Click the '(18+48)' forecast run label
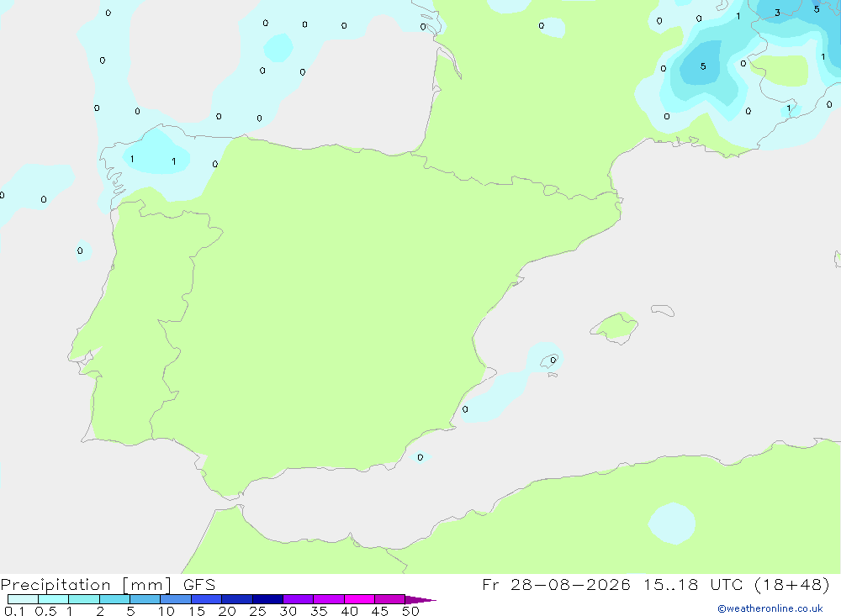 pyautogui.click(x=791, y=584)
